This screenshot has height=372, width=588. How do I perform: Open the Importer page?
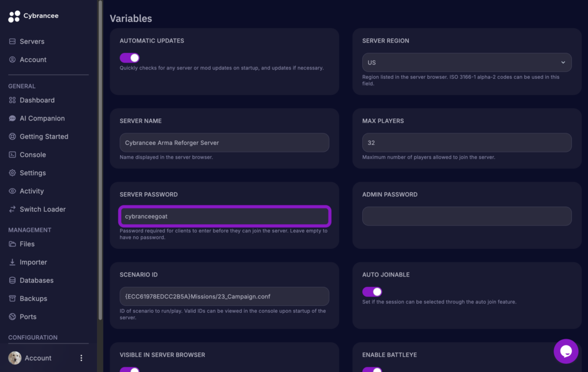tap(33, 262)
